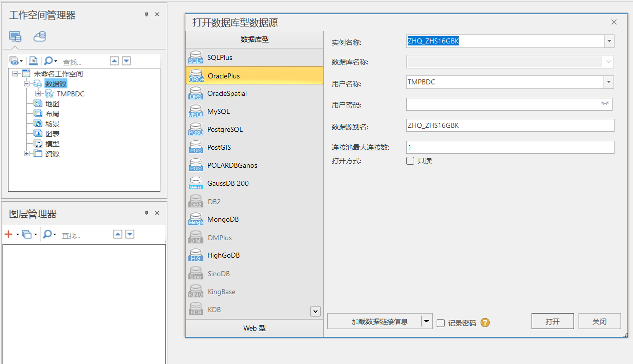Close the 图层管理器 panel
Viewport: 633px width, 364px height.
tap(157, 213)
